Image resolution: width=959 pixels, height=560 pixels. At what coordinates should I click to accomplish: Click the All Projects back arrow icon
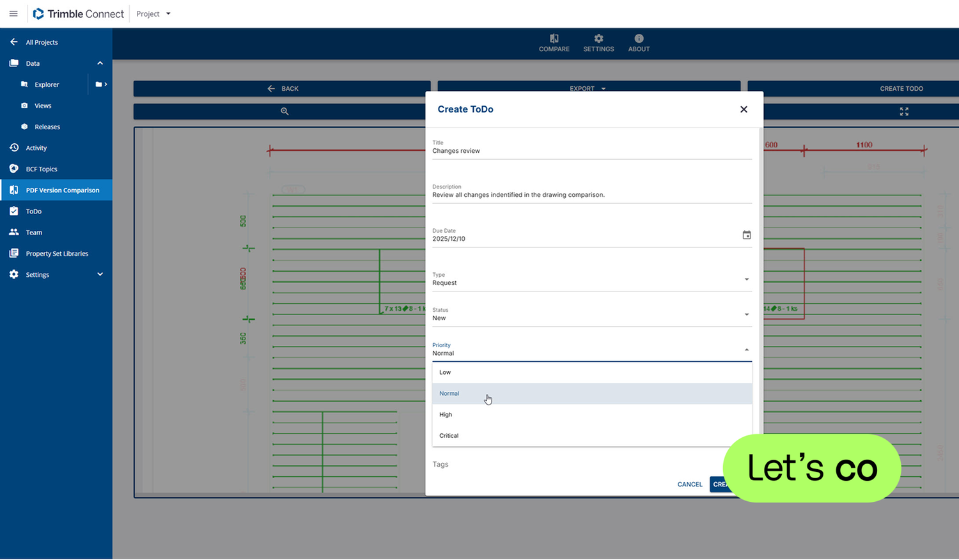(14, 42)
